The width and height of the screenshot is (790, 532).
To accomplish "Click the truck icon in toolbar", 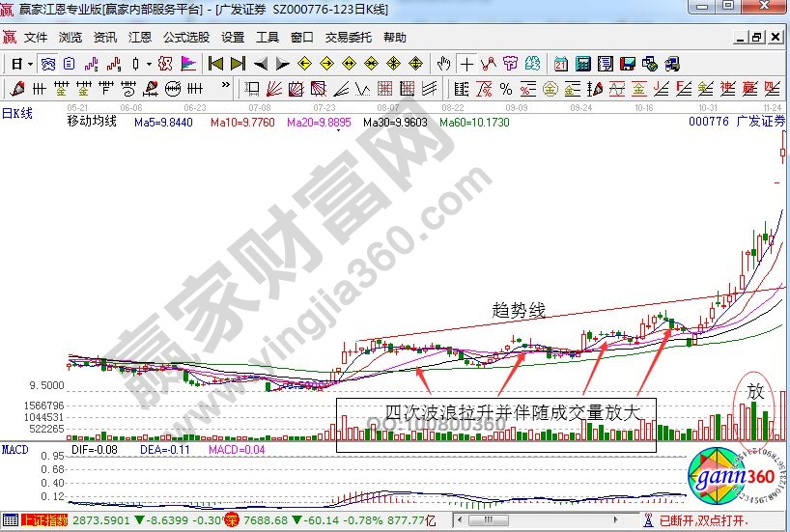I will 672,64.
